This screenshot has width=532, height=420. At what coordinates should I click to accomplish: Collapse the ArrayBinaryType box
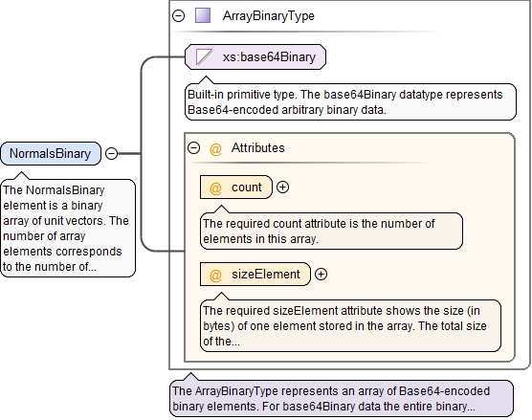pos(179,15)
